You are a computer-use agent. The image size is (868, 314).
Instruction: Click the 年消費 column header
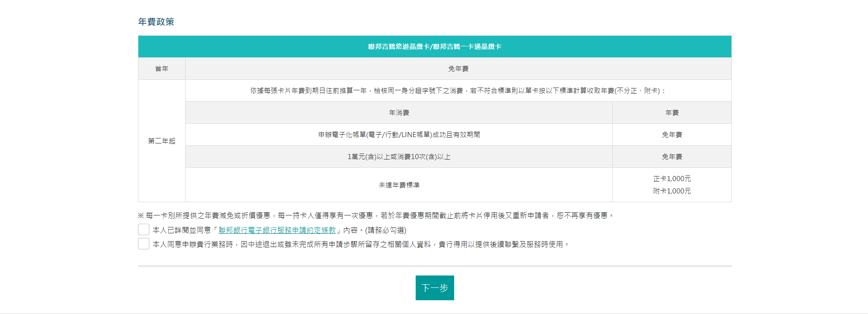point(399,113)
